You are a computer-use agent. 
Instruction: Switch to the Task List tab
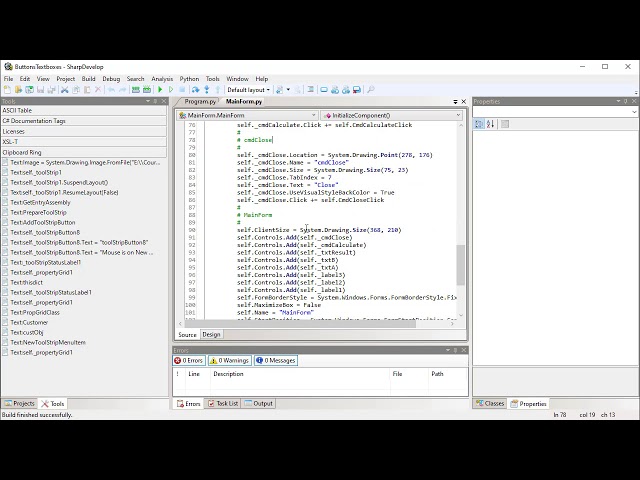pyautogui.click(x=223, y=404)
